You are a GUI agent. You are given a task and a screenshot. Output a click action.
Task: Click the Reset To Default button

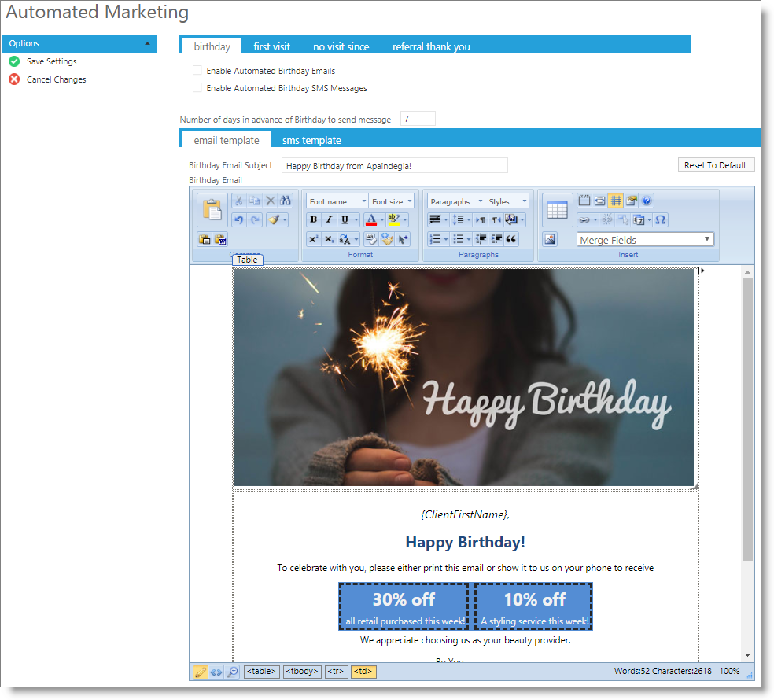coord(716,165)
